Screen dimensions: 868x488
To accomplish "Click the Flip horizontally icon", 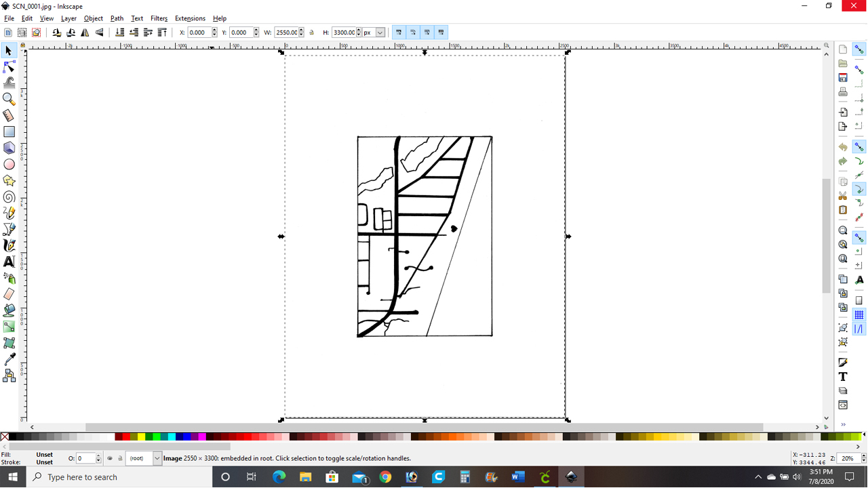I will point(85,33).
